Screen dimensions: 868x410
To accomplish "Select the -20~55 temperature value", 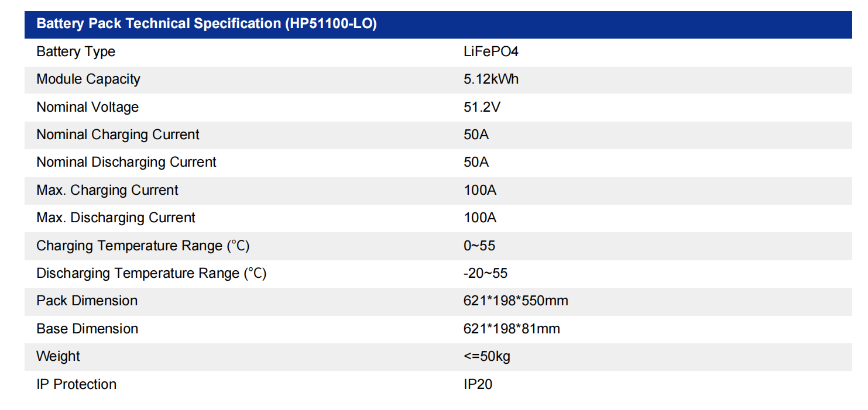I will click(485, 273).
